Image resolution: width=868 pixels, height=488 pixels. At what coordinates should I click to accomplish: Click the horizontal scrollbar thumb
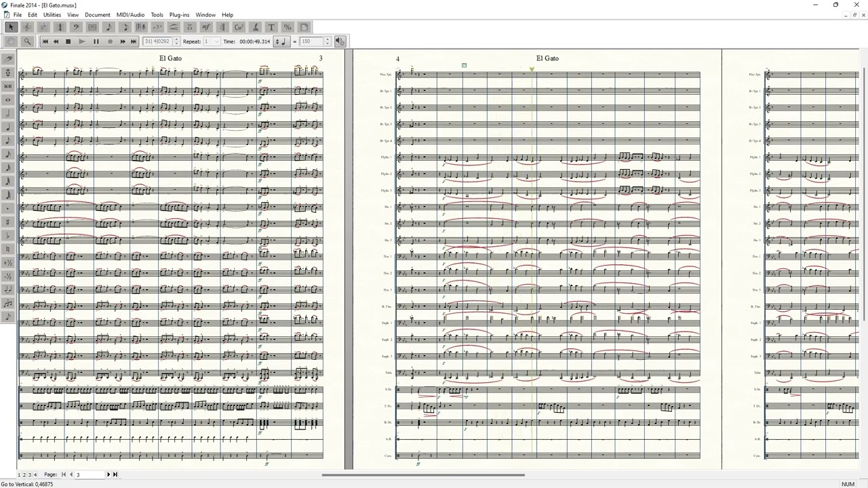(x=422, y=474)
